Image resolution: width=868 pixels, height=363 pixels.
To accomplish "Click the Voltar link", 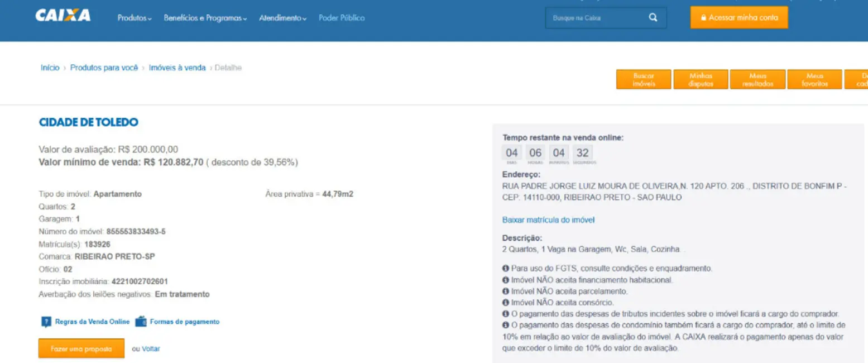I will [151, 348].
